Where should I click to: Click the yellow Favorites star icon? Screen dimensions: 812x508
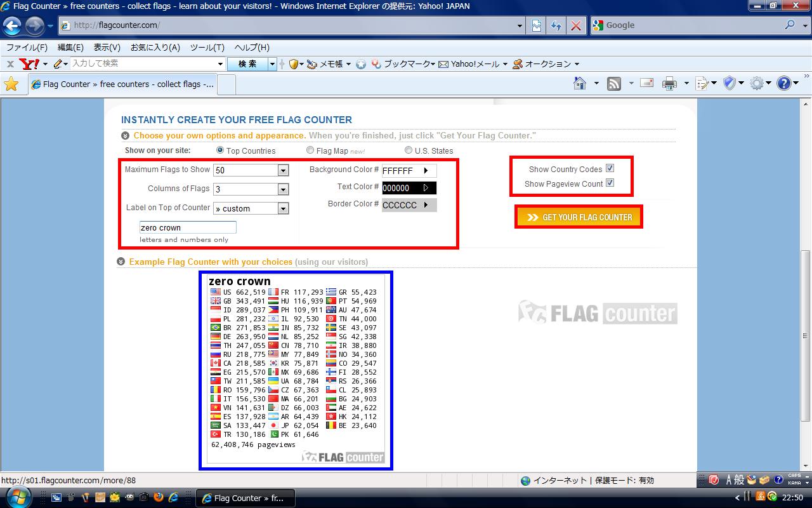click(11, 84)
